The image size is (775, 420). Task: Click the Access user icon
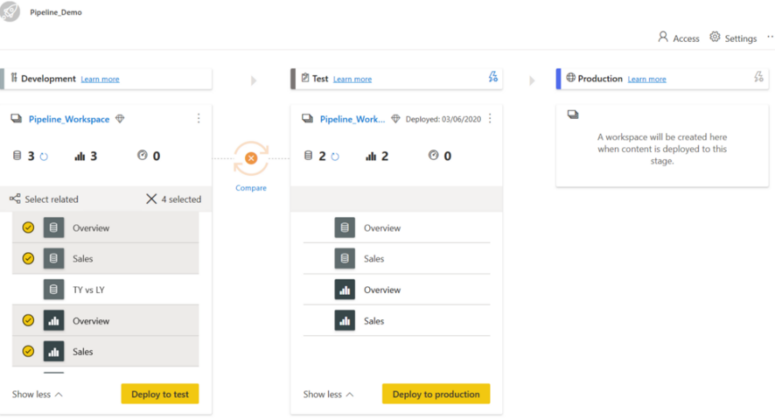coord(662,37)
